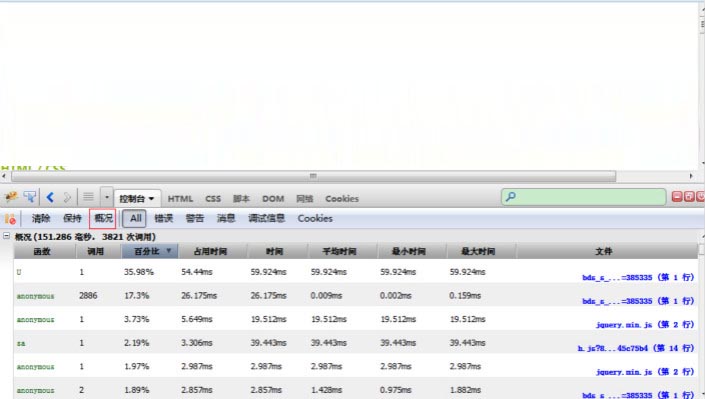Screen dimensions: 705x399
Task: Click the horizontal page scrollbar thumb
Action: pos(313,176)
